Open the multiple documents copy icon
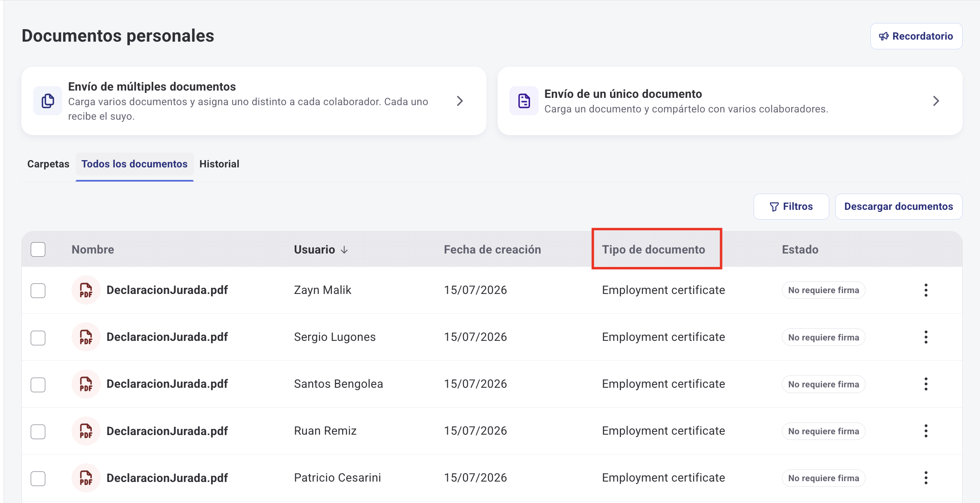Screen dimensions: 980x503 (48, 101)
